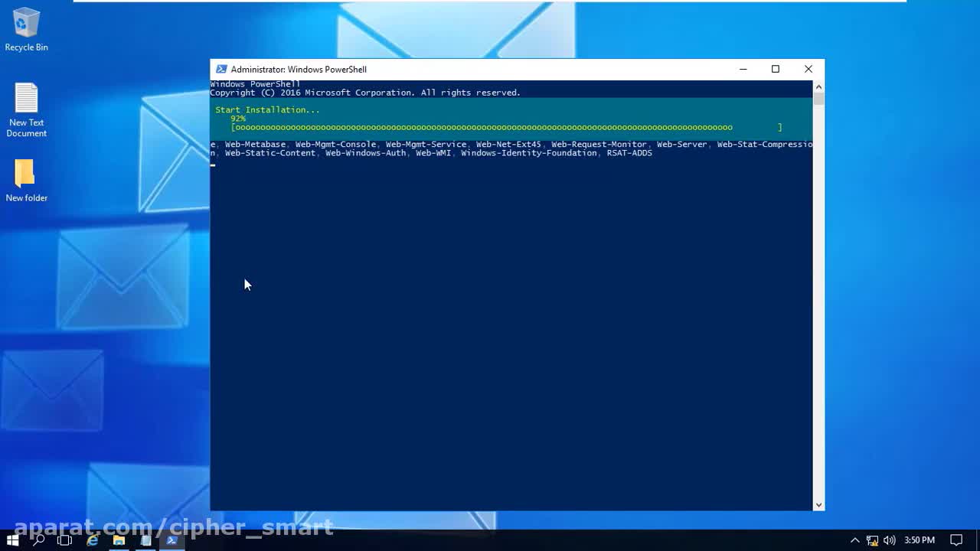Open the Windows Start menu
This screenshot has width=980, height=551.
click(12, 540)
